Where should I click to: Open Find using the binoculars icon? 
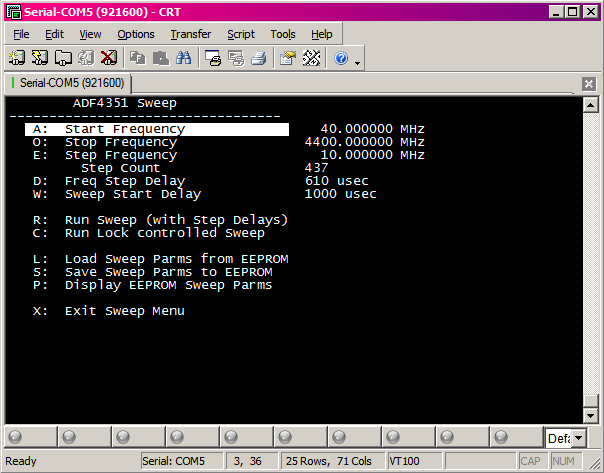[183, 58]
